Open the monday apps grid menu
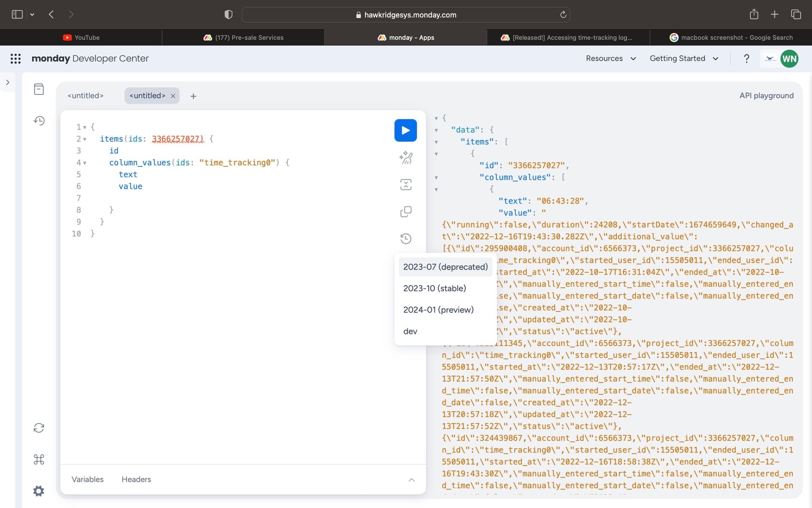812x508 pixels. [x=16, y=58]
